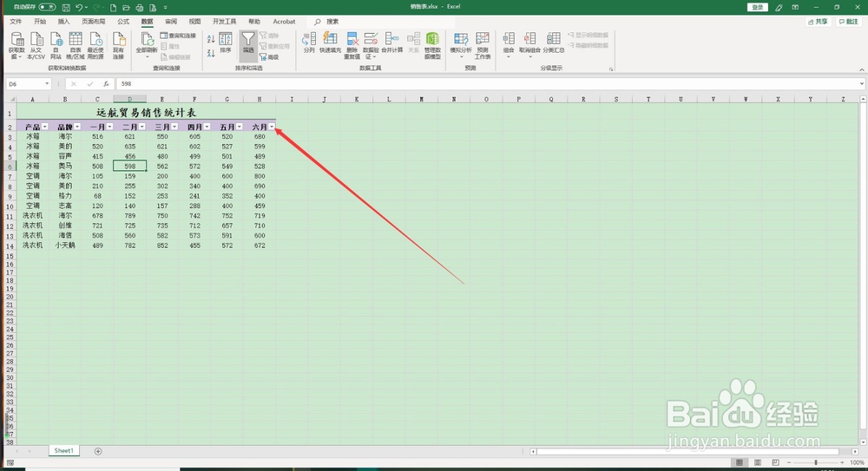This screenshot has height=471, width=868.
Task: Add new sheet with plus button
Action: [98, 452]
